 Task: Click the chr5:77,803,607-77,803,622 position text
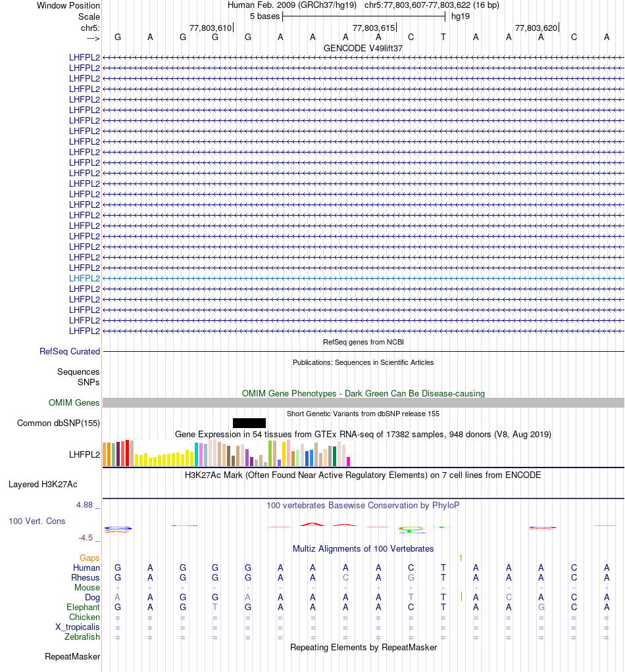tap(432, 5)
